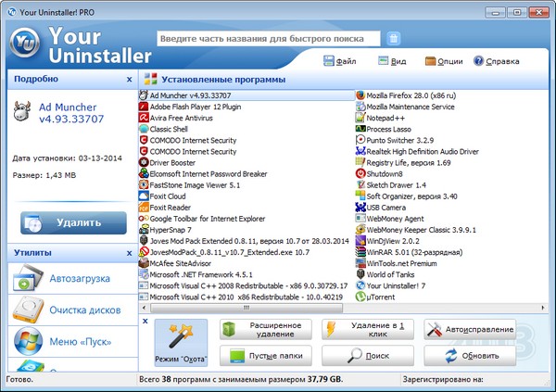Collapse the Подробно details panel
The height and width of the screenshot is (392, 556).
(129, 81)
